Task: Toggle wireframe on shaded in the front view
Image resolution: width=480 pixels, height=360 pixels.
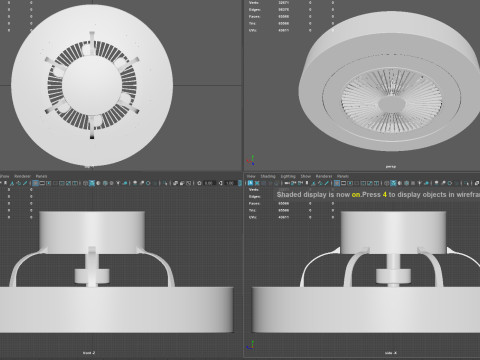Action: 105,183
